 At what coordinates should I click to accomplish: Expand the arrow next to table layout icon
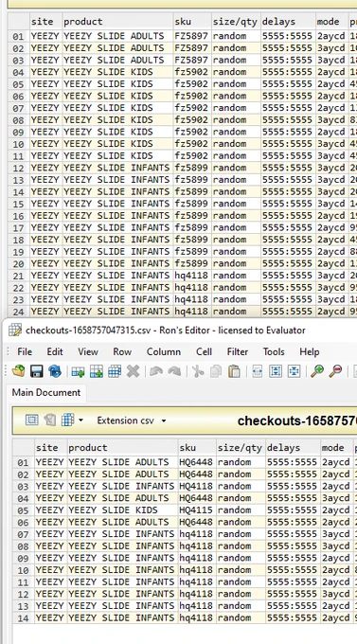(80, 420)
